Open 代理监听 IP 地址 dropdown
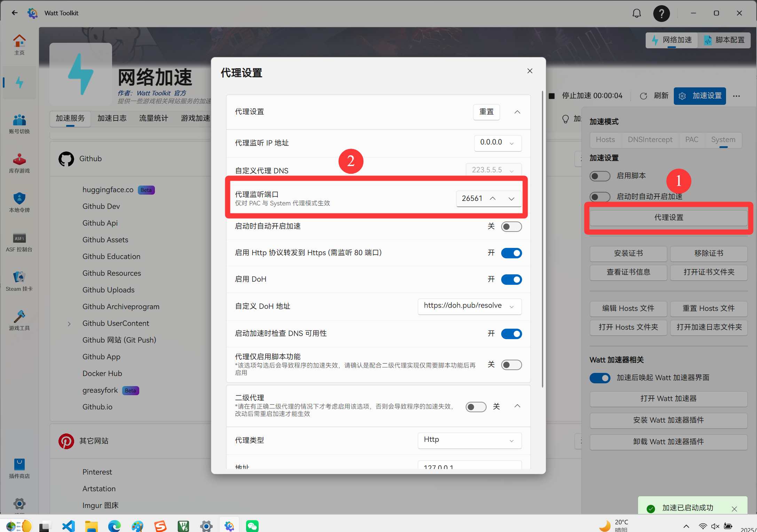This screenshot has height=532, width=757. pyautogui.click(x=498, y=143)
